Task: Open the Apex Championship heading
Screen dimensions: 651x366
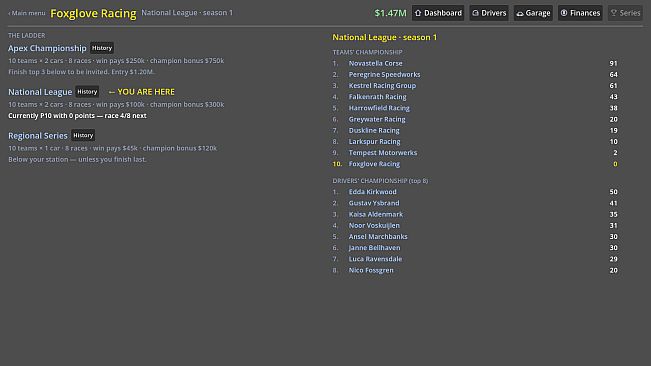Action: [x=47, y=48]
